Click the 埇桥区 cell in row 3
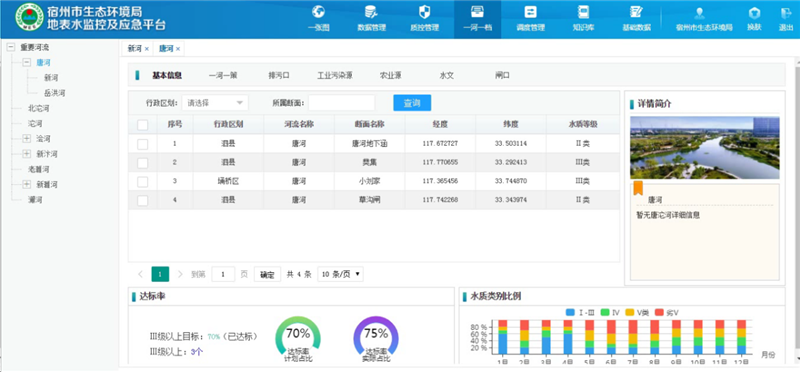Image resolution: width=800 pixels, height=372 pixels. [x=228, y=181]
